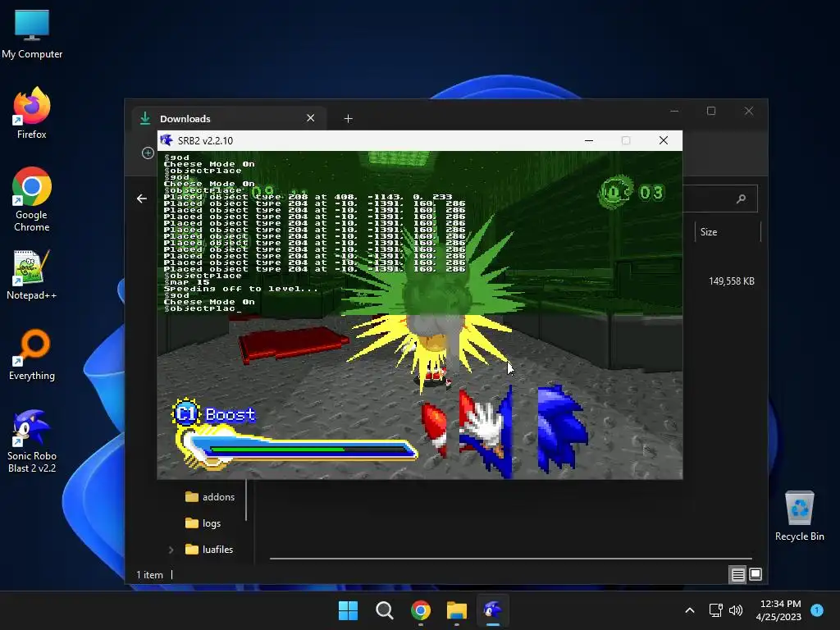This screenshot has height=630, width=840.
Task: Launch the Firefox desktop shortcut
Action: [x=32, y=113]
